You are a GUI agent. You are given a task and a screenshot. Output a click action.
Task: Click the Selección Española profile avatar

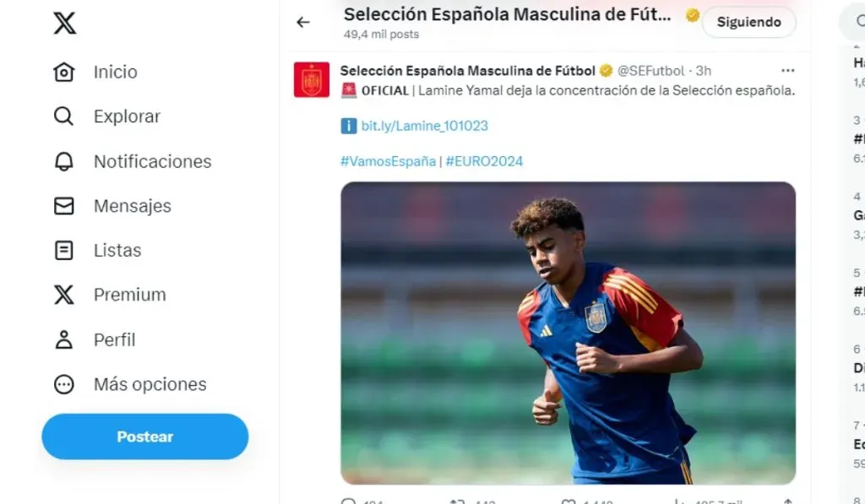point(312,80)
